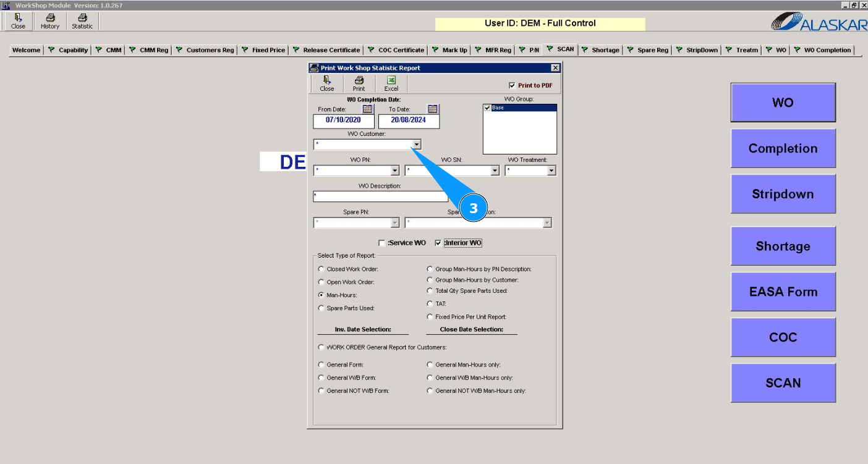Toggle the Print to PDF checkbox
Image resolution: width=868 pixels, height=464 pixels.
pyautogui.click(x=512, y=85)
